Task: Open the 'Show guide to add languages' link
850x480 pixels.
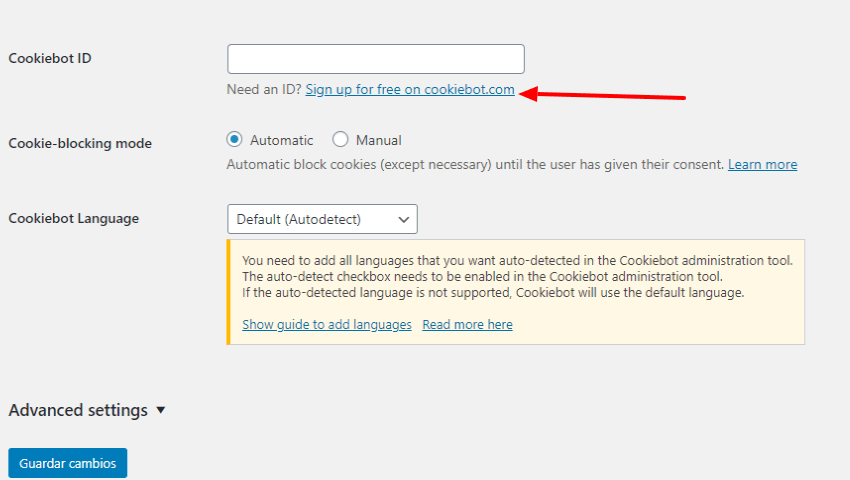Action: [x=327, y=324]
